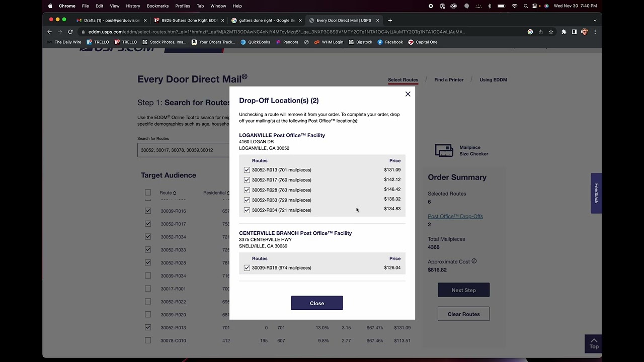The image size is (644, 362).
Task: Click the Bluetooth icon in menu bar
Action: (490, 6)
